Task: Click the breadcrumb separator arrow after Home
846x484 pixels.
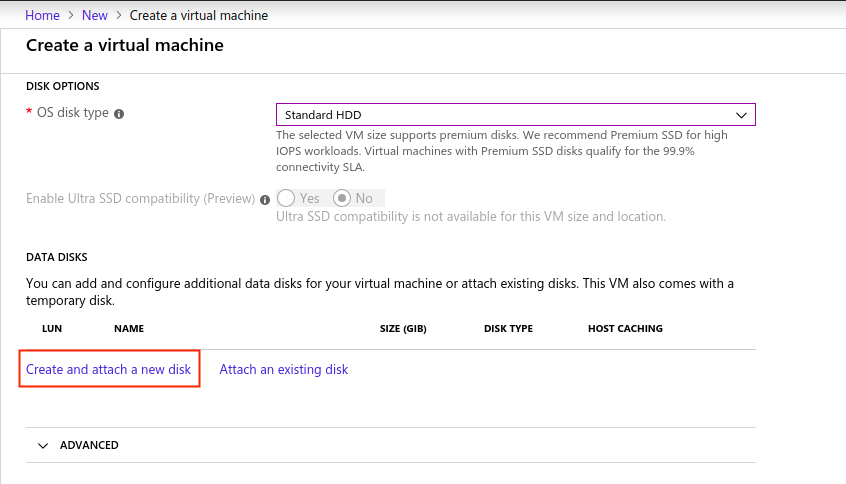Action: (71, 15)
